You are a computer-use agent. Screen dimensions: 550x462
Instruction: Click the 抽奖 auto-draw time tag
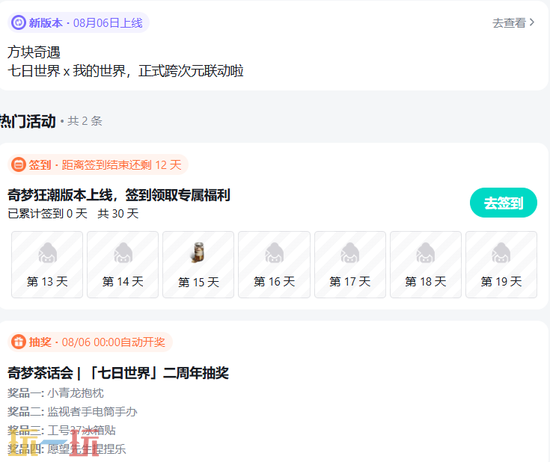coord(90,342)
